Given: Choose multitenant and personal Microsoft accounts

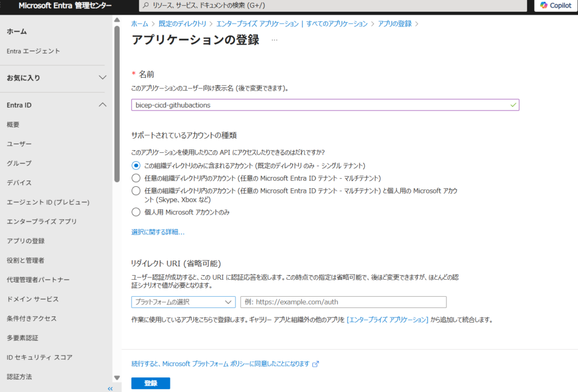Looking at the screenshot, I should pyautogui.click(x=135, y=191).
